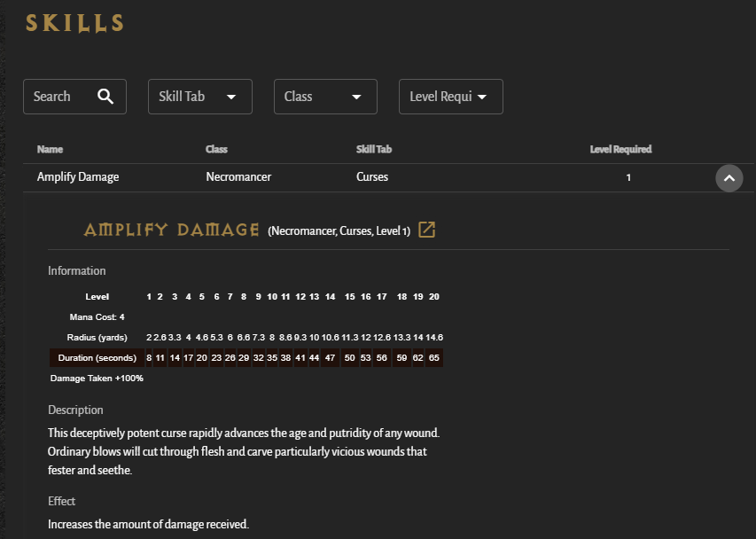The height and width of the screenshot is (539, 756).
Task: Click the Amplify Damage gold heading
Action: pyautogui.click(x=172, y=230)
